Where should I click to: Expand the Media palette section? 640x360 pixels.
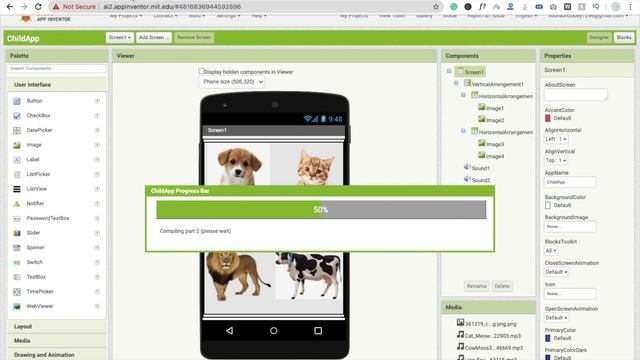57,340
